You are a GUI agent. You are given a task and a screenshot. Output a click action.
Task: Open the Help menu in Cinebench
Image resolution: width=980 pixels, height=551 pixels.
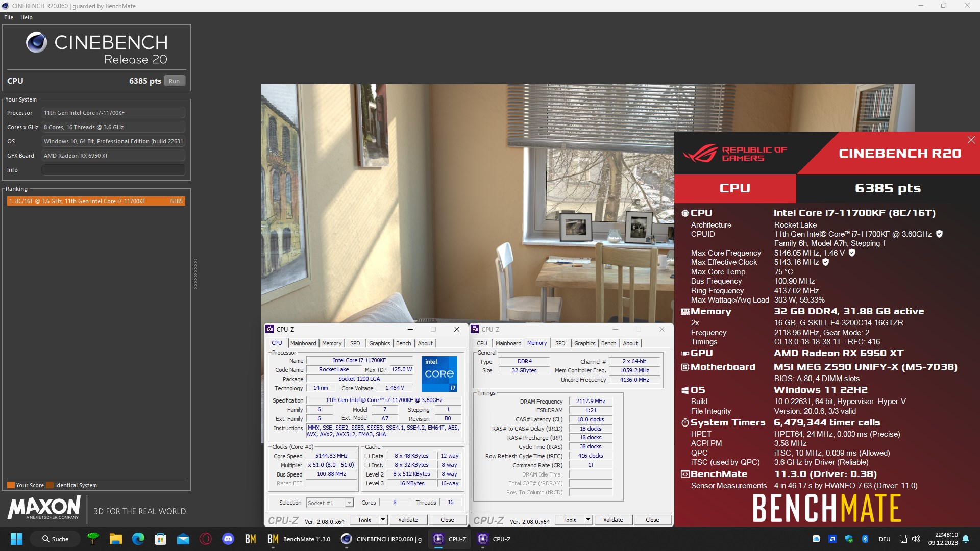[x=27, y=17]
